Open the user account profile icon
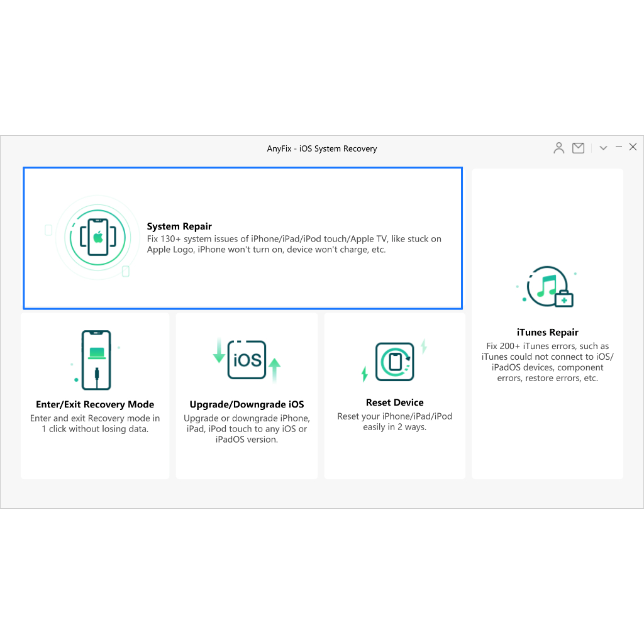Viewport: 644px width, 644px height. click(558, 148)
